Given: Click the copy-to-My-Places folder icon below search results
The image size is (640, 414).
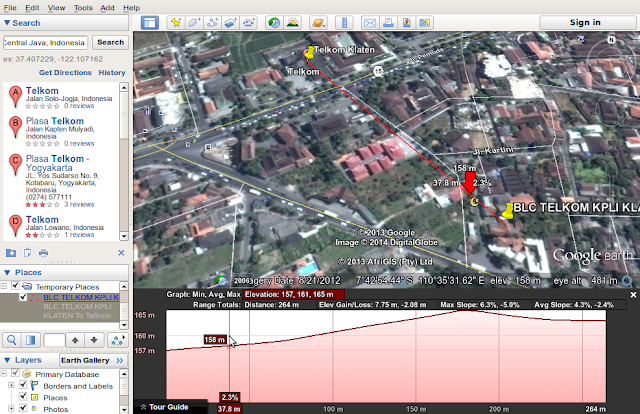Looking at the screenshot, I should (11, 253).
